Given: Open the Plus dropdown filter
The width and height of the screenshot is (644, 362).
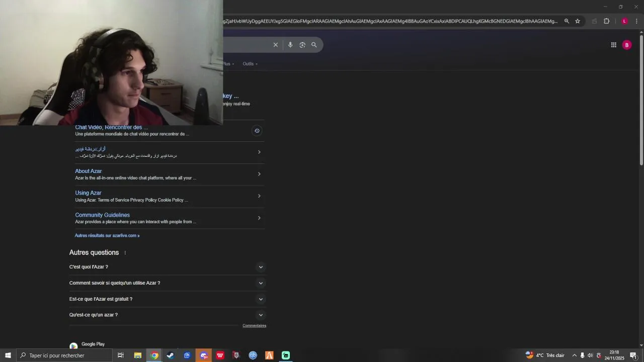Looking at the screenshot, I should (x=228, y=64).
